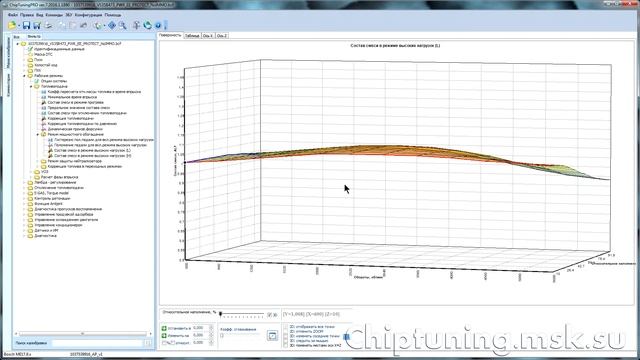Select 'Состав смеси в режиме высоких нагрузок (H)'
Image resolution: width=640 pixels, height=360 pixels.
[93, 156]
